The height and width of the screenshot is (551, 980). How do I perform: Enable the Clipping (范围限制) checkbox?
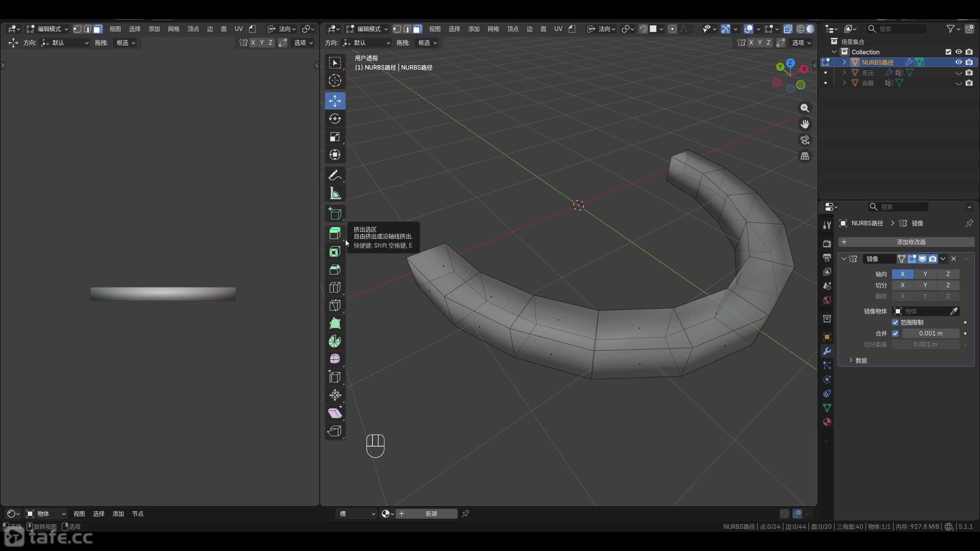click(x=895, y=323)
